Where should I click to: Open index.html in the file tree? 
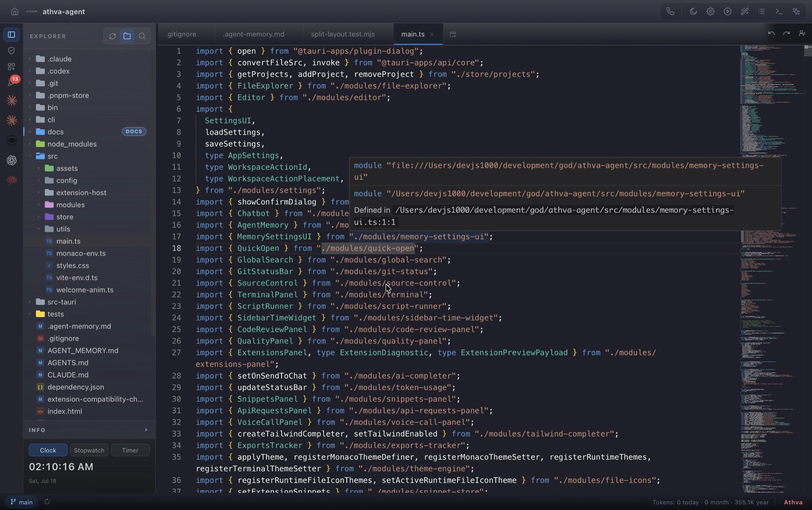coord(88,412)
